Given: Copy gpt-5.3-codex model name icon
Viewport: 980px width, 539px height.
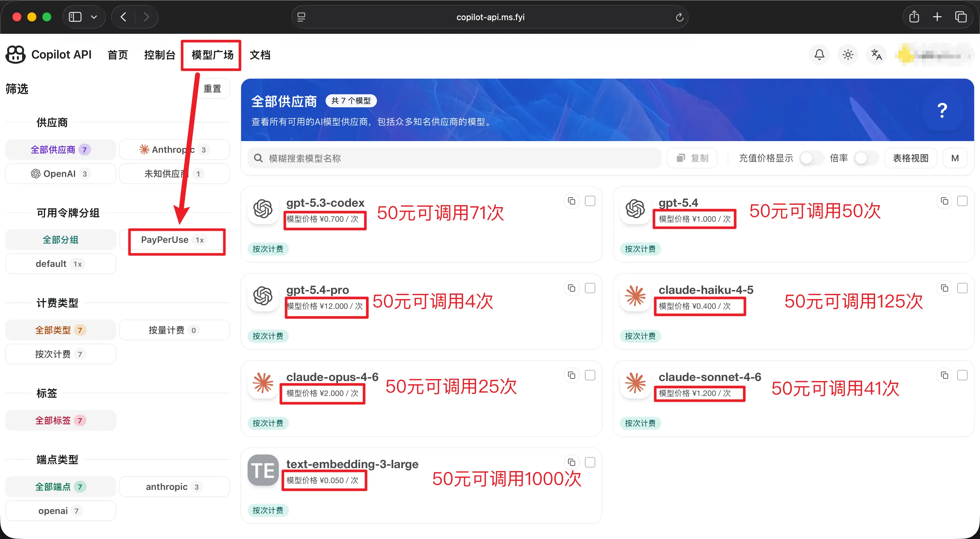Looking at the screenshot, I should (x=572, y=201).
